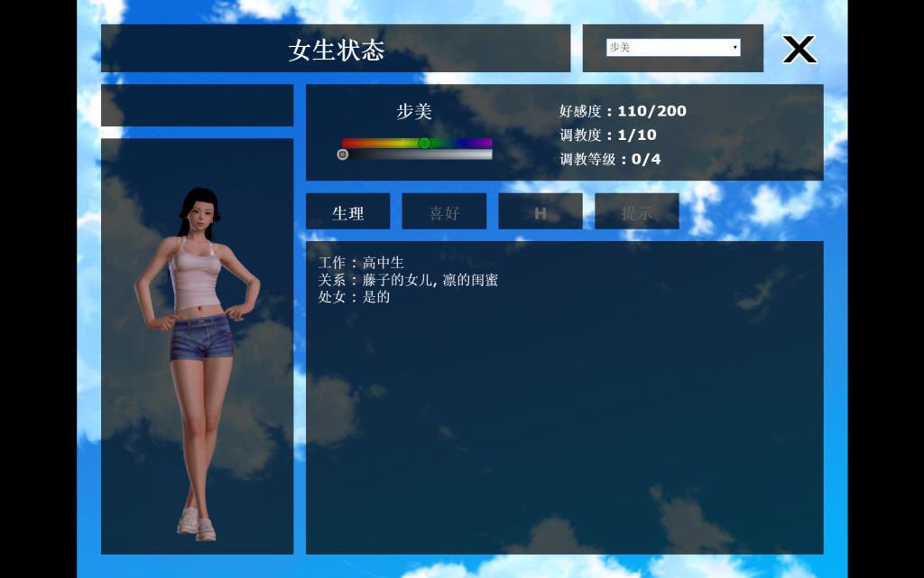The width and height of the screenshot is (924, 578).
Task: Switch to the 喜好 (preferences) tab
Action: coord(444,210)
